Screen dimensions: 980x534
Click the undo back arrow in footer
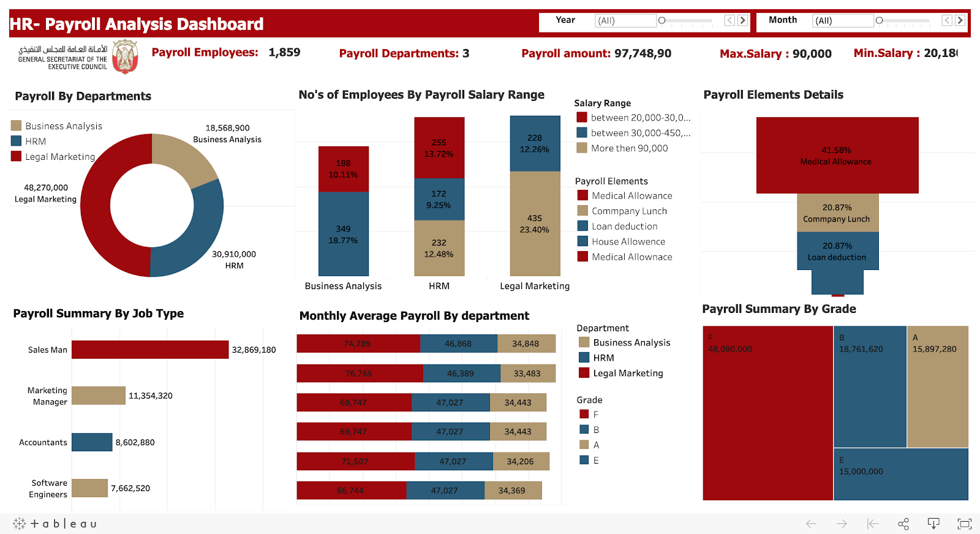[811, 524]
